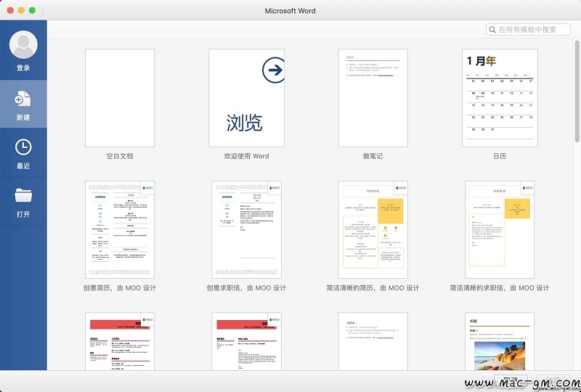Click the 空白文档 caption text
Viewport: 581px width, 392px height.
click(120, 156)
